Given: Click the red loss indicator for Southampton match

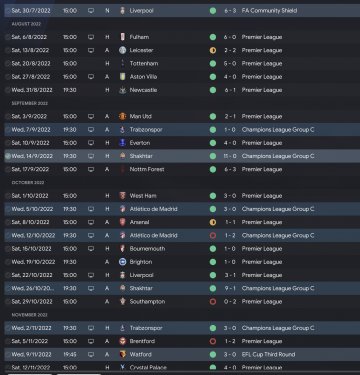Looking at the screenshot, I should [x=213, y=302].
